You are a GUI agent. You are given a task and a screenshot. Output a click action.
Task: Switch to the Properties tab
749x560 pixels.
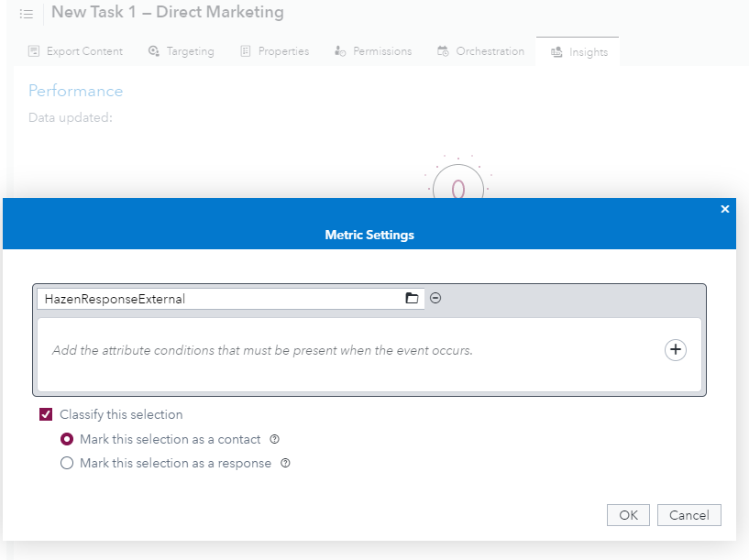(274, 51)
